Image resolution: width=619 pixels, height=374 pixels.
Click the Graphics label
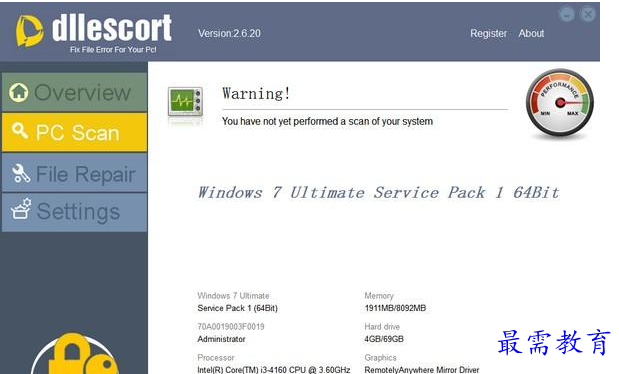coord(380,357)
